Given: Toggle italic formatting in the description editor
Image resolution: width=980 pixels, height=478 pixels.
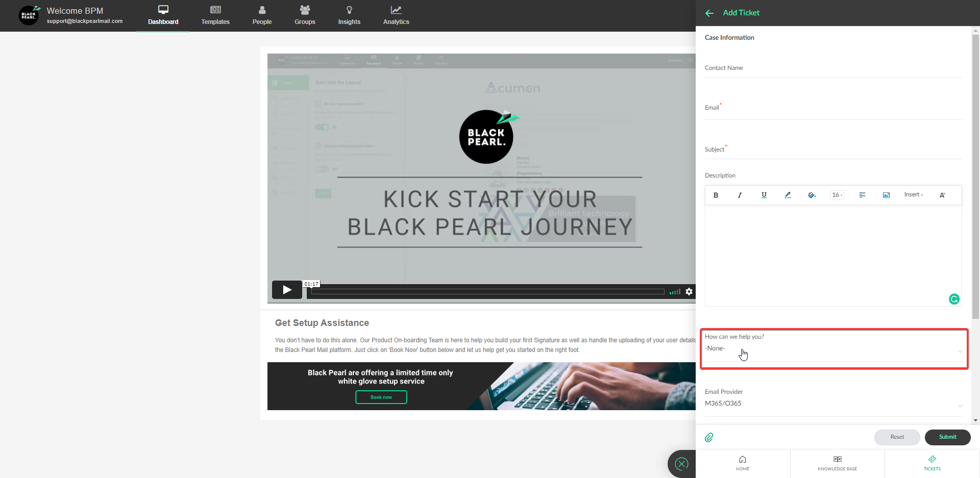Looking at the screenshot, I should click(740, 195).
